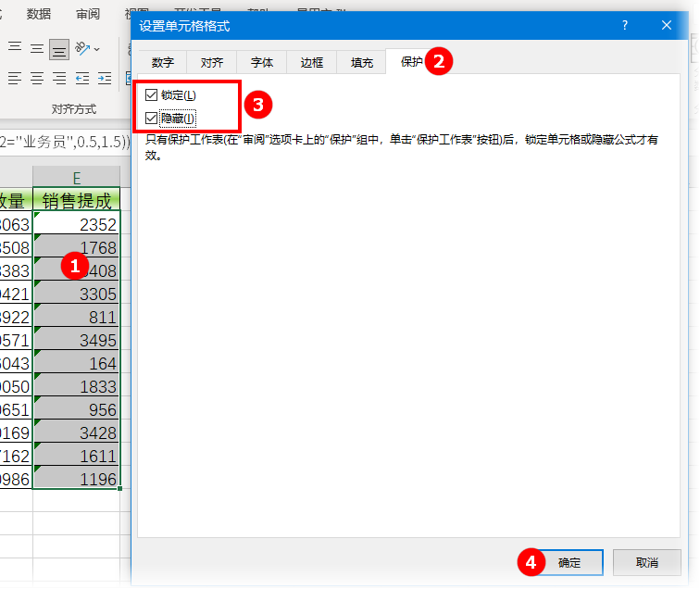The image size is (700, 589).
Task: Select cell with value 3305
Action: point(76,293)
